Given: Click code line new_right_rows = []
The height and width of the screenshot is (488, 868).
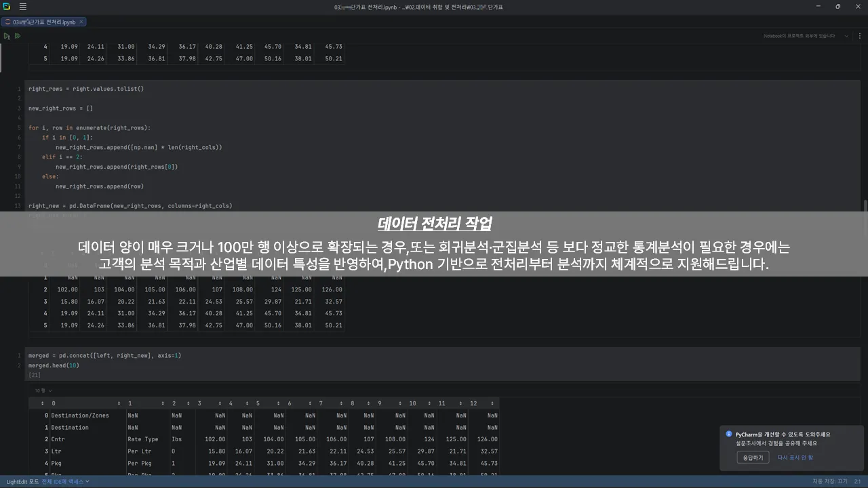Looking at the screenshot, I should (x=60, y=108).
